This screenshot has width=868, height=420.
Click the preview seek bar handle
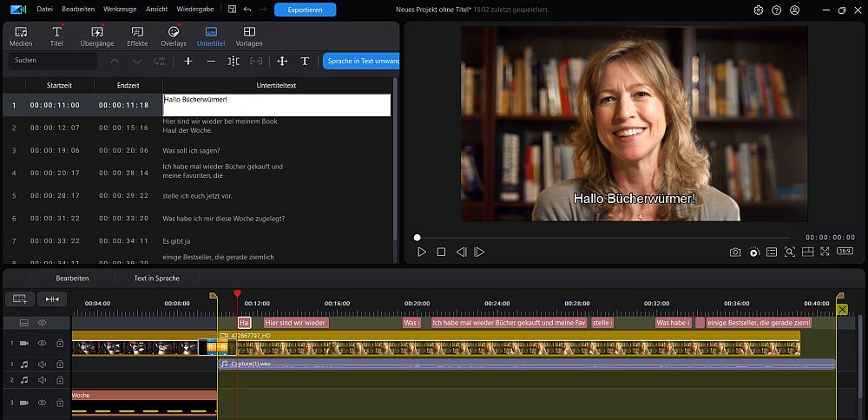417,237
